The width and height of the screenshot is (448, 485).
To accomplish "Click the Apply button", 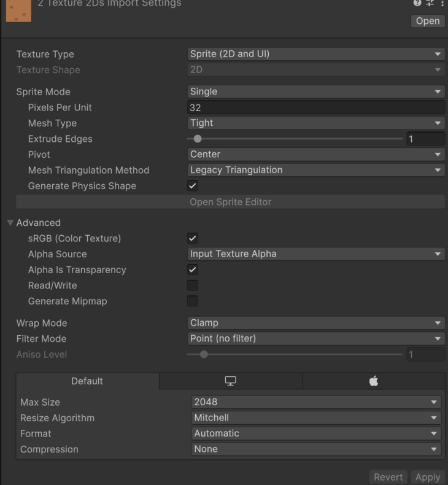I will point(428,477).
